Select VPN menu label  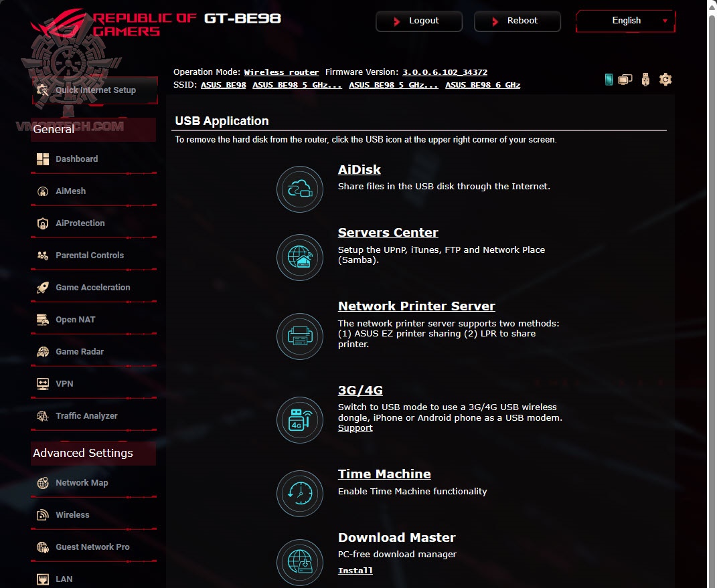point(64,384)
